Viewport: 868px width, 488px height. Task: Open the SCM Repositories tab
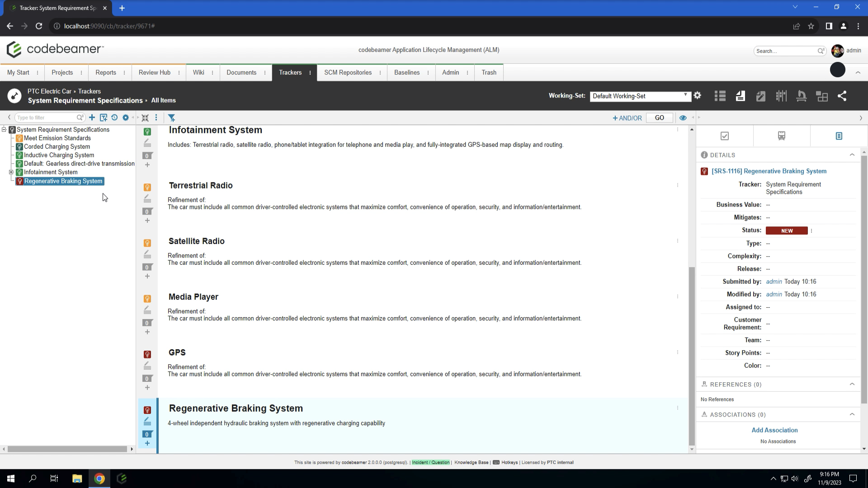348,73
